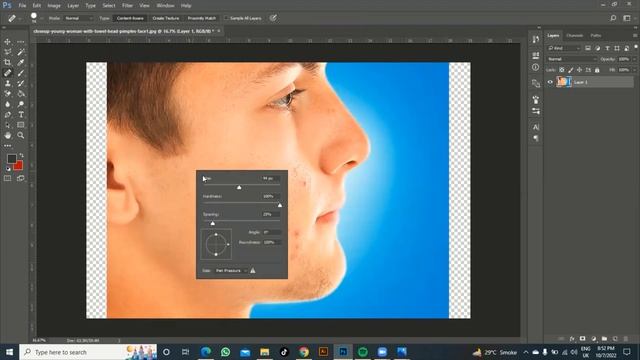Select the Blur tool
The width and height of the screenshot is (640, 360).
(8, 104)
